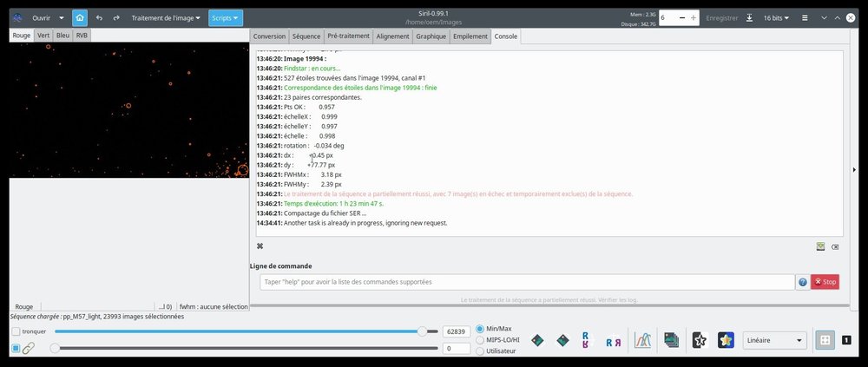Undo the last operation
Viewport: 868px width, 367px height.
pyautogui.click(x=99, y=17)
